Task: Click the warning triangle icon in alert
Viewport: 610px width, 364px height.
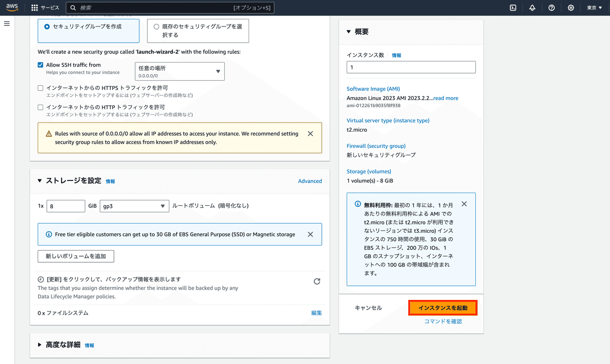Action: pyautogui.click(x=49, y=134)
